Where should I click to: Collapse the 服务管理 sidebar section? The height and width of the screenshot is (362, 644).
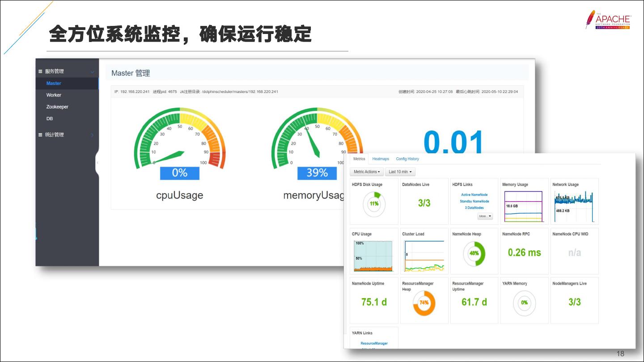click(92, 72)
